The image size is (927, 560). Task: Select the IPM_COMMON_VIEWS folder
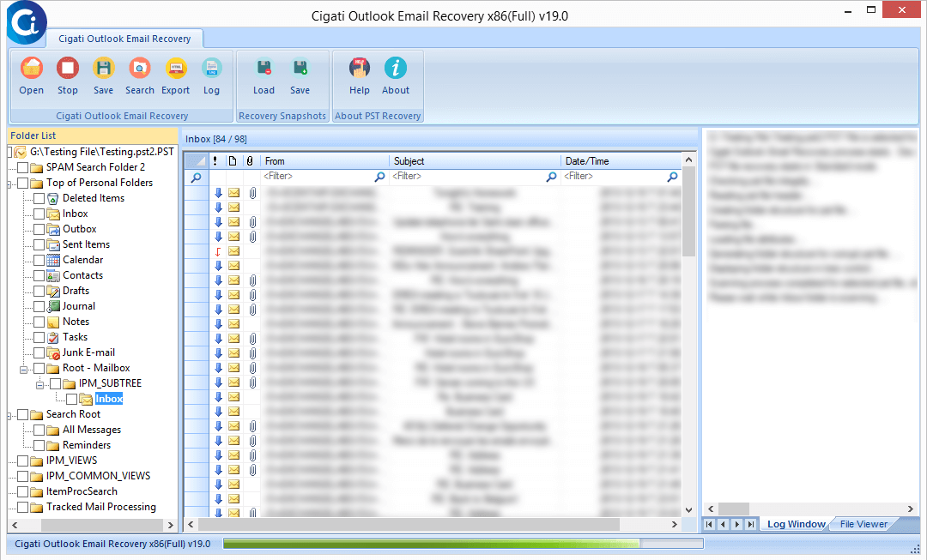click(x=98, y=475)
